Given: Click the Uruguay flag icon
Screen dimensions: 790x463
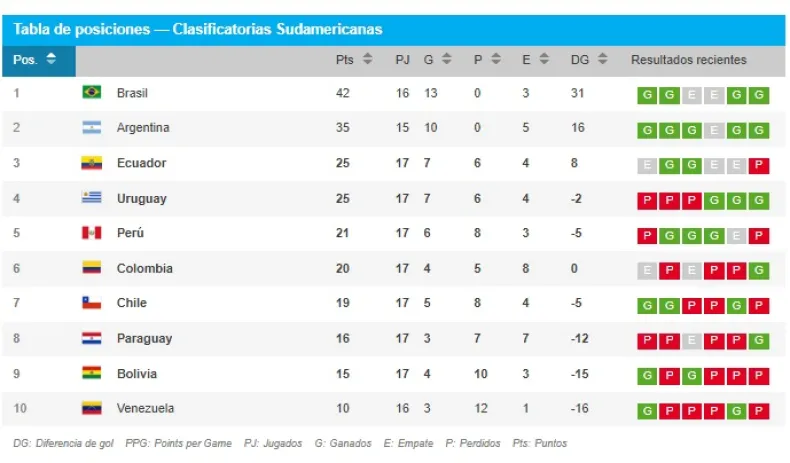Looking at the screenshot, I should pyautogui.click(x=92, y=197).
